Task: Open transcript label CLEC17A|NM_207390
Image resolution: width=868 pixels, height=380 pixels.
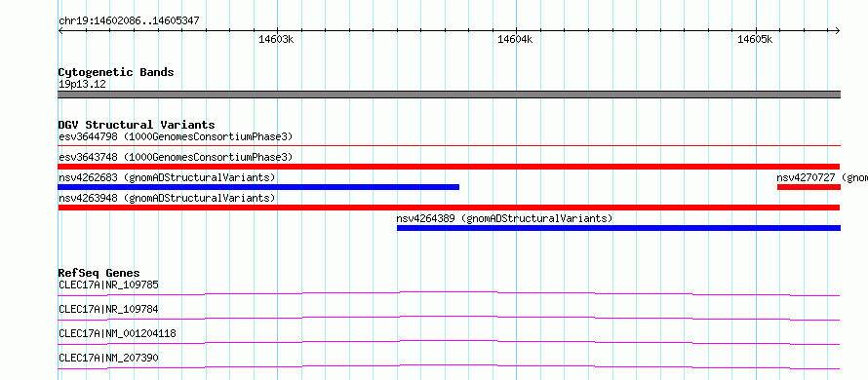Action: pyautogui.click(x=108, y=358)
